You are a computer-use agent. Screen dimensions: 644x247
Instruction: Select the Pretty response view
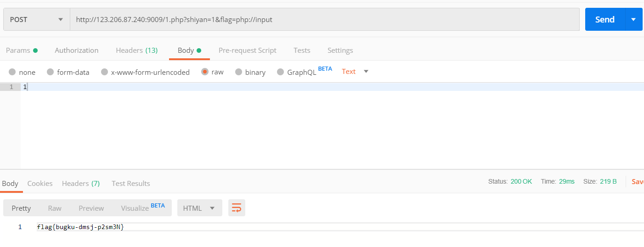(x=21, y=208)
